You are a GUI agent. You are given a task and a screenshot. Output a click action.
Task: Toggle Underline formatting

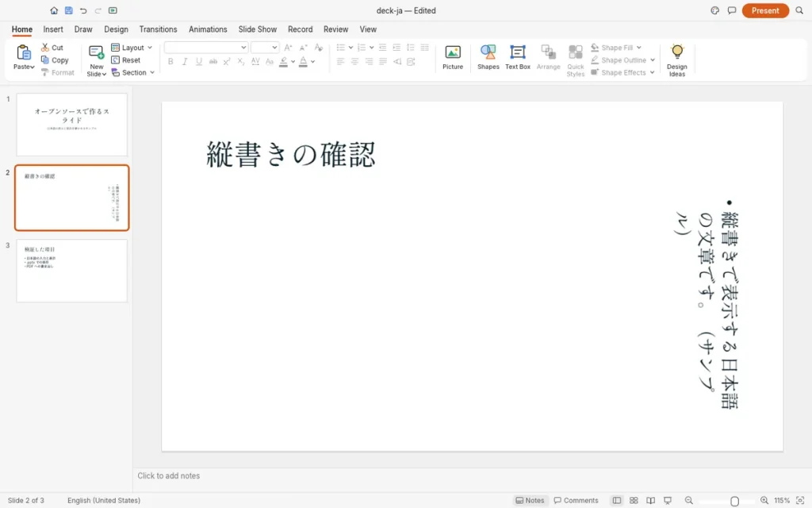(x=199, y=61)
